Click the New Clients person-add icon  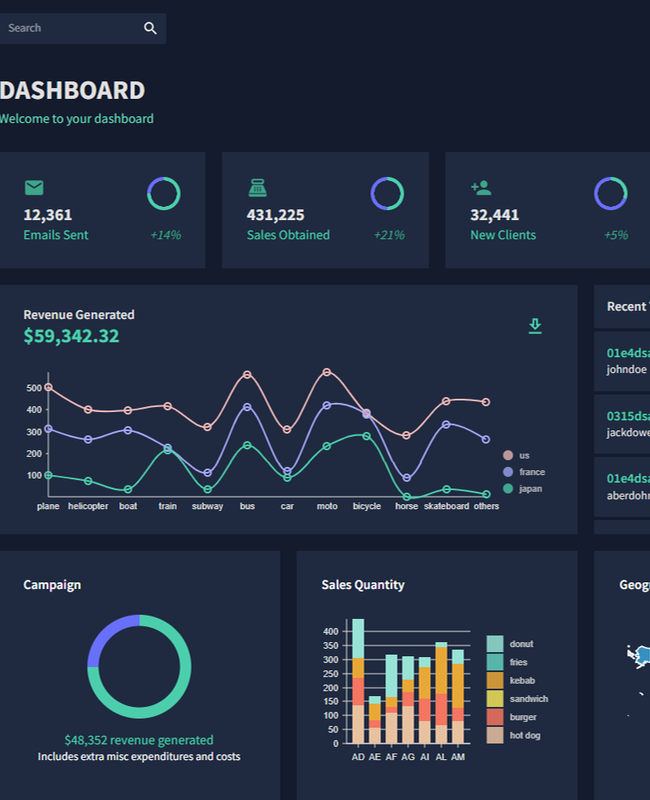pos(481,188)
